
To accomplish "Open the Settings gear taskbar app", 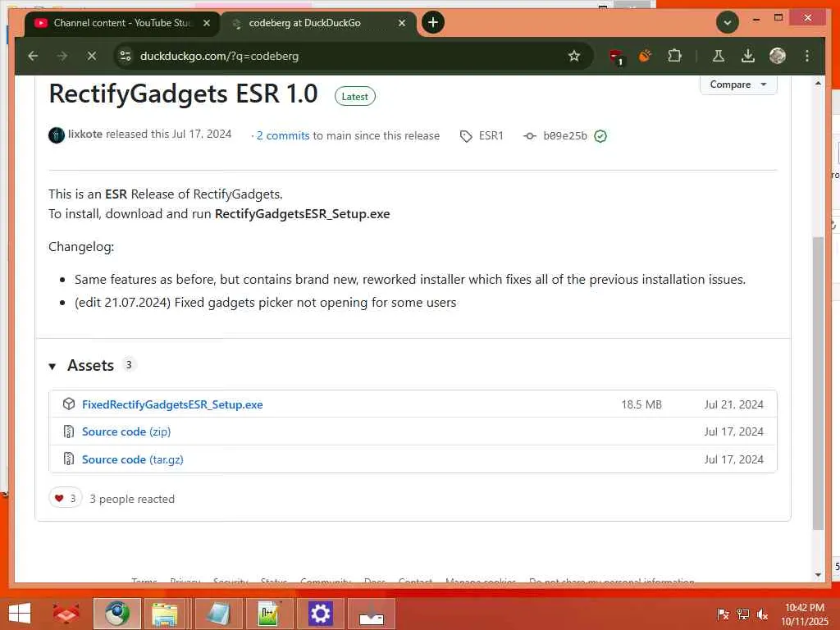I will coord(321,614).
